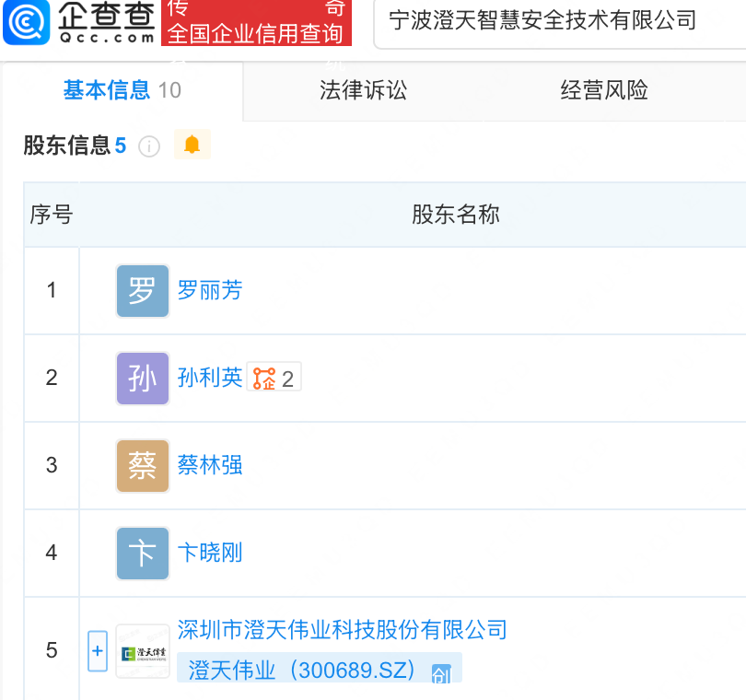Click the shareholder info notification bell icon
746x700 pixels.
coord(192,145)
